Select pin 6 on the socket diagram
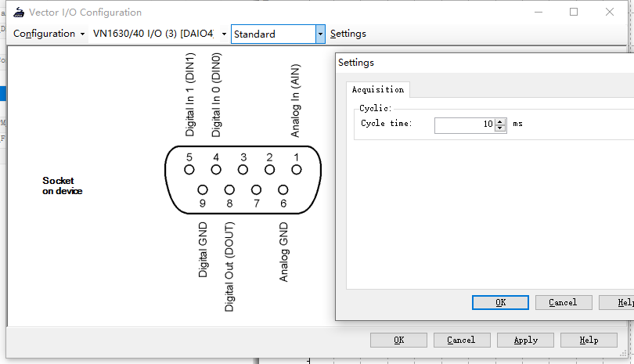 pyautogui.click(x=283, y=189)
